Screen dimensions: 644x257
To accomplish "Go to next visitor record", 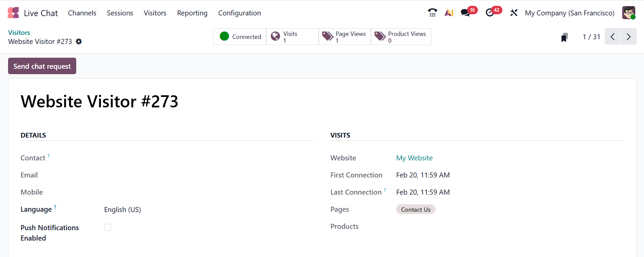I will (629, 37).
